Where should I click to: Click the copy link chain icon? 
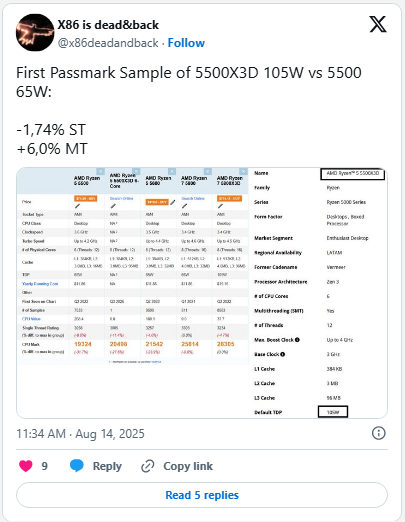click(147, 466)
